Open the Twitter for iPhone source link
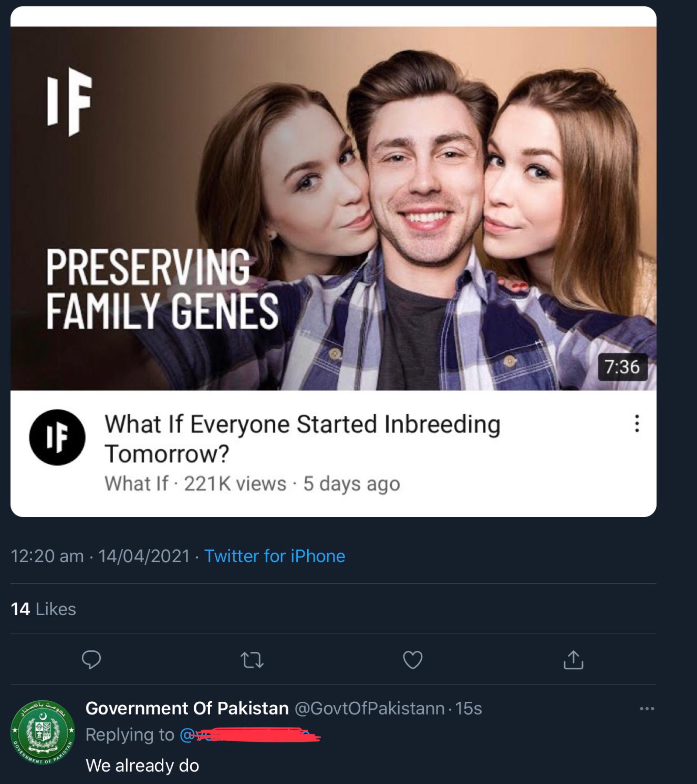This screenshot has width=697, height=784. point(274,556)
